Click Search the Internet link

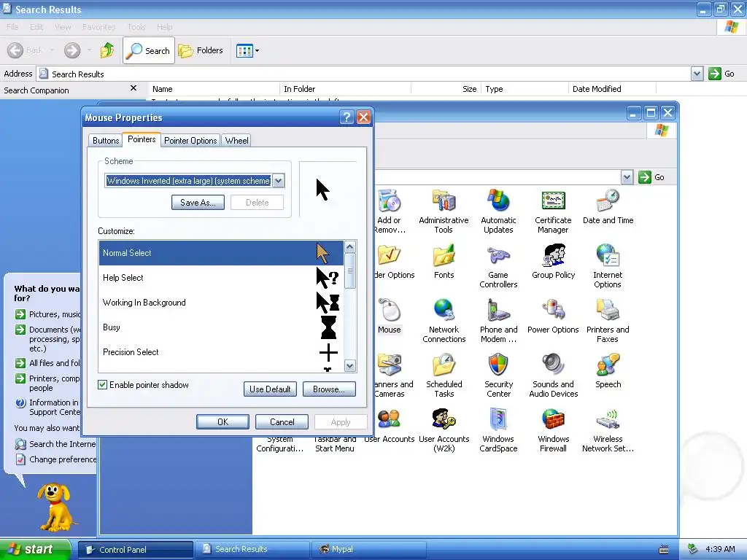(x=63, y=444)
